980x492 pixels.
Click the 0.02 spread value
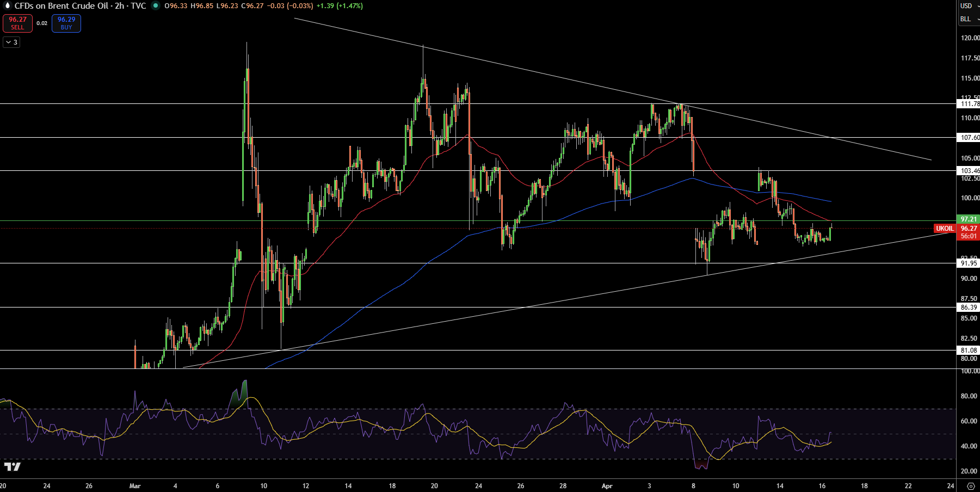(x=42, y=23)
